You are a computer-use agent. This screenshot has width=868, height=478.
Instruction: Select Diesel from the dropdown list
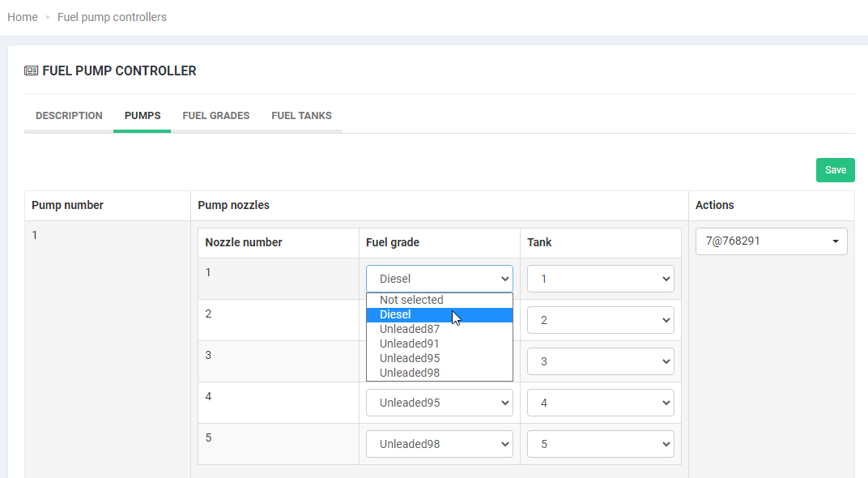pyautogui.click(x=395, y=314)
